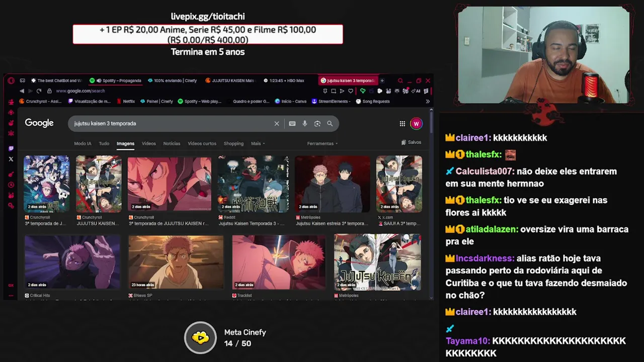Go back using the back arrow
Screen dimensions: 644x362
tap(22, 91)
